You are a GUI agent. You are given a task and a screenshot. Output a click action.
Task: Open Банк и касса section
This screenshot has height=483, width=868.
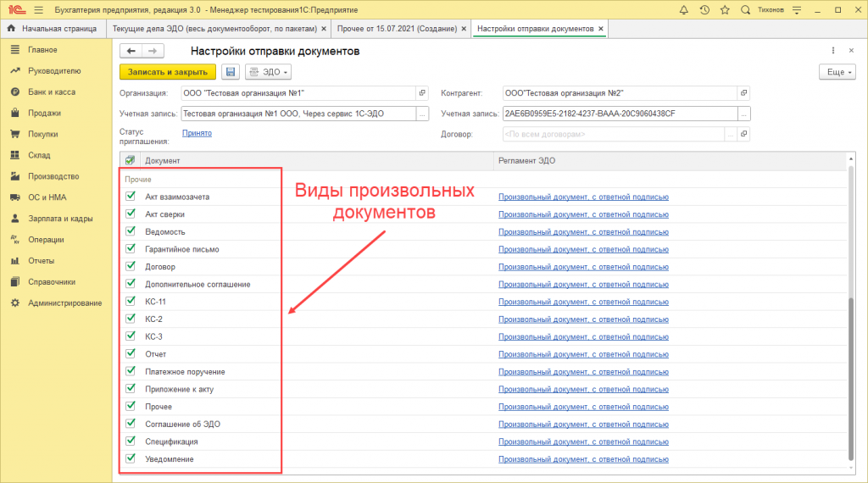click(x=52, y=92)
